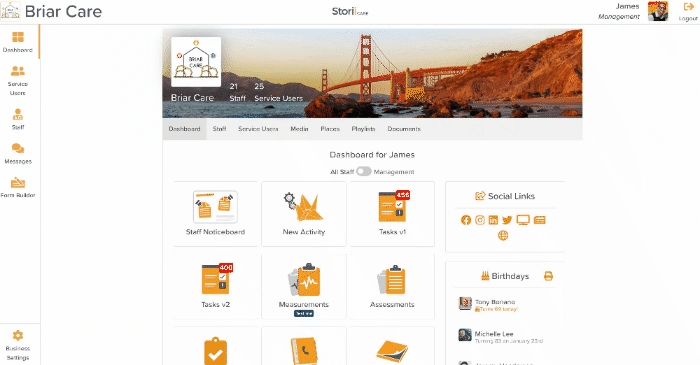700x365 pixels.
Task: Open the Assessments tile
Action: tap(392, 287)
